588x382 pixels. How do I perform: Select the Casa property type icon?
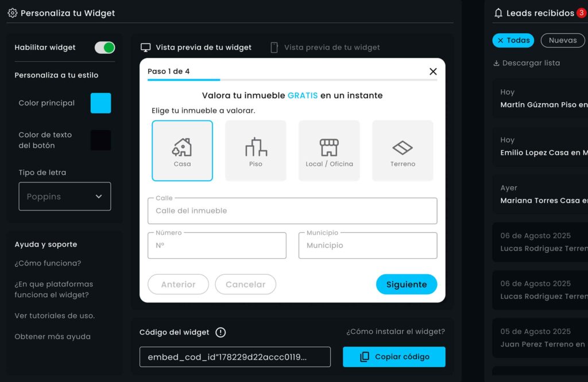182,147
